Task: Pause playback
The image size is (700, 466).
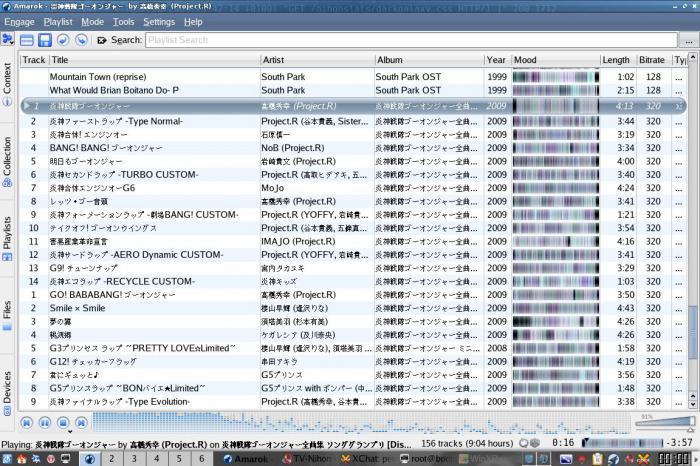Action: (45, 422)
